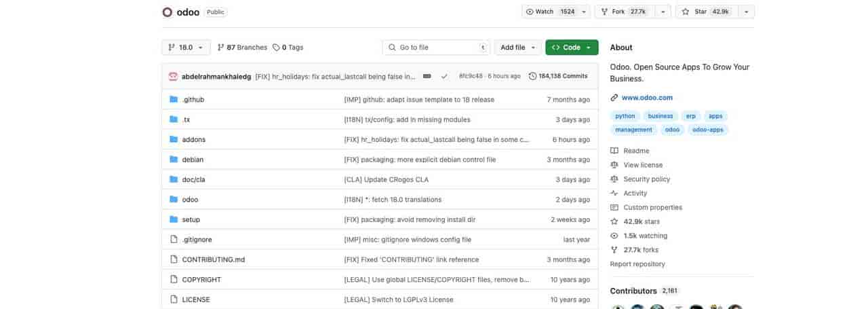868x309 pixels.
Task: Click abdelrahmankhaledg's avatar icon
Action: [174, 76]
